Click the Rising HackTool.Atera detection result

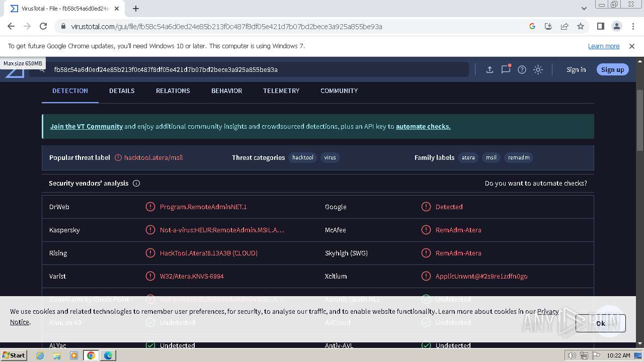point(208,253)
